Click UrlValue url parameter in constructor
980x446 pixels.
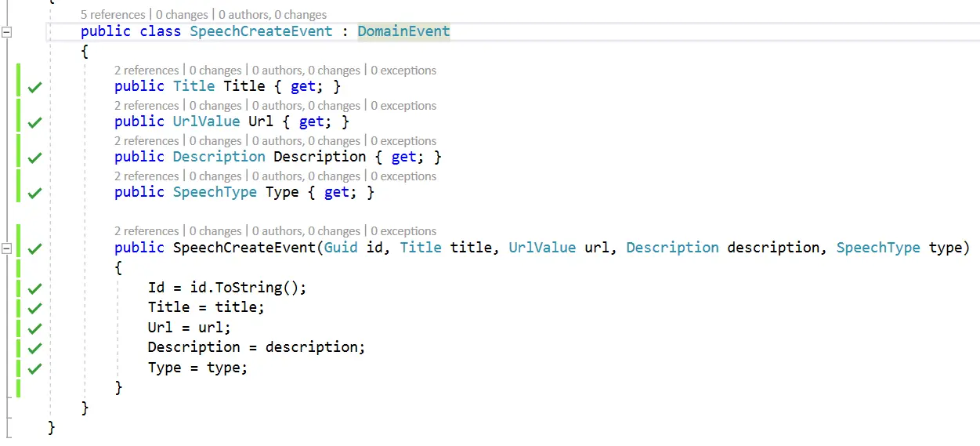559,248
